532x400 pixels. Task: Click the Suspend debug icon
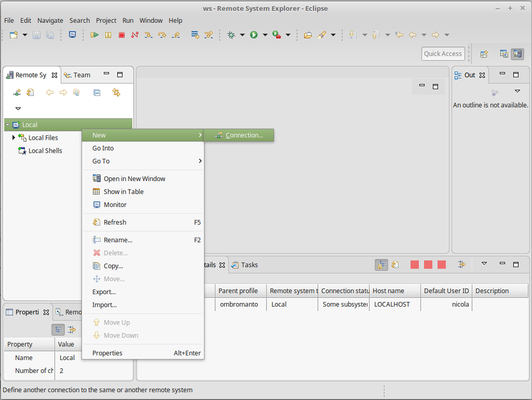tap(108, 35)
